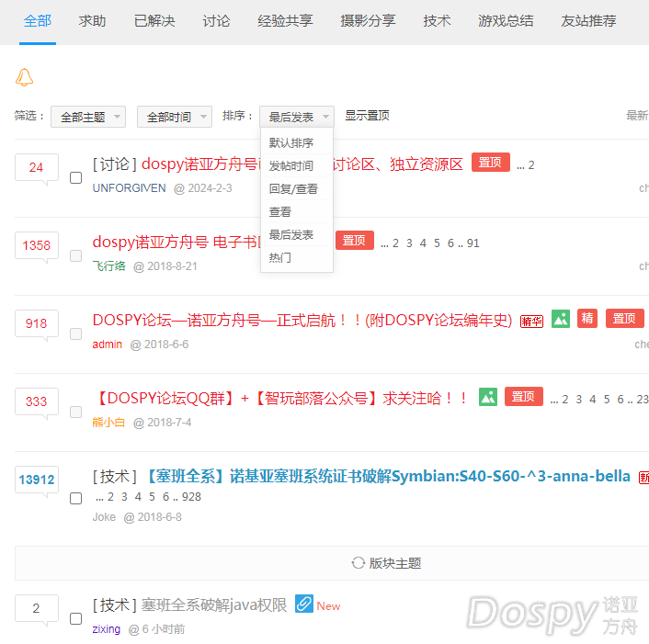Go to page 2 of UNFORGIVEN thread
The image size is (649, 644).
[531, 165]
